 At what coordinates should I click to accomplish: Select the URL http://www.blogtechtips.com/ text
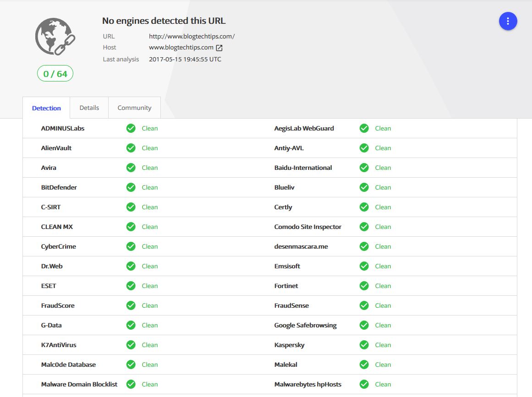(192, 36)
